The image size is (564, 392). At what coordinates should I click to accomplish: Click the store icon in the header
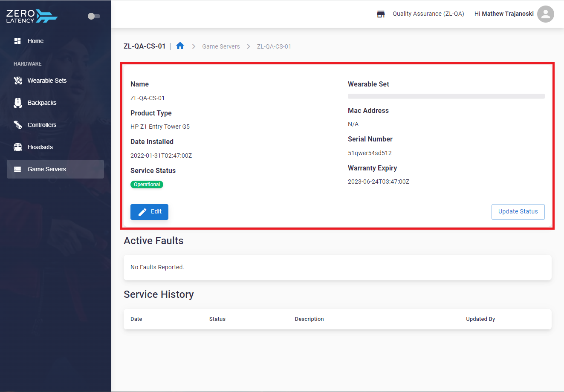pyautogui.click(x=381, y=14)
